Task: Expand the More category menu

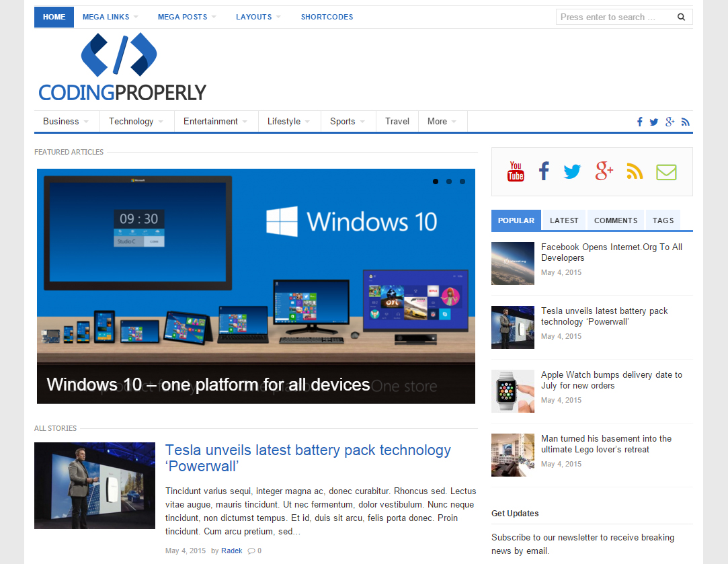Action: pyautogui.click(x=442, y=121)
